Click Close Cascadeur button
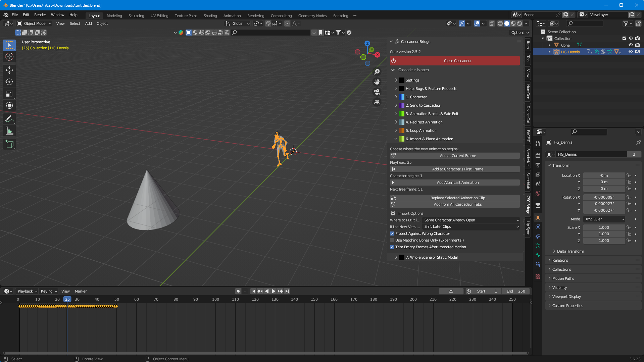This screenshot has height=362, width=644. tap(455, 61)
